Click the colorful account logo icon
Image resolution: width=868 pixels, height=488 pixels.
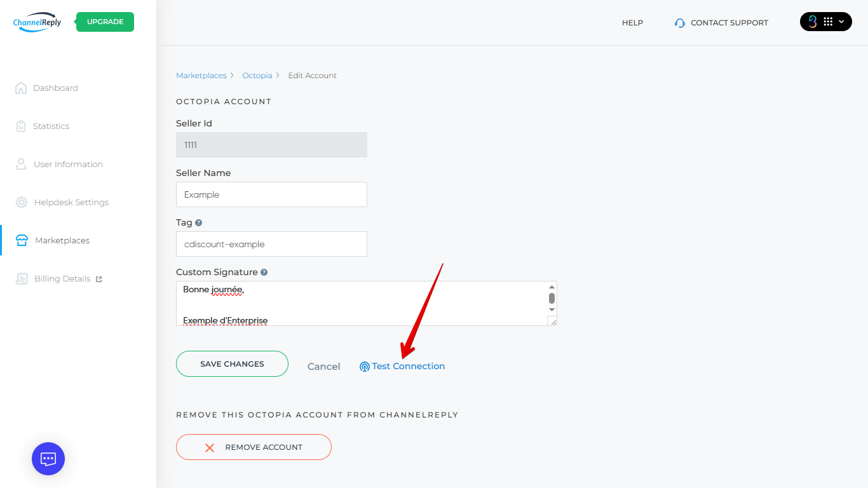point(813,22)
